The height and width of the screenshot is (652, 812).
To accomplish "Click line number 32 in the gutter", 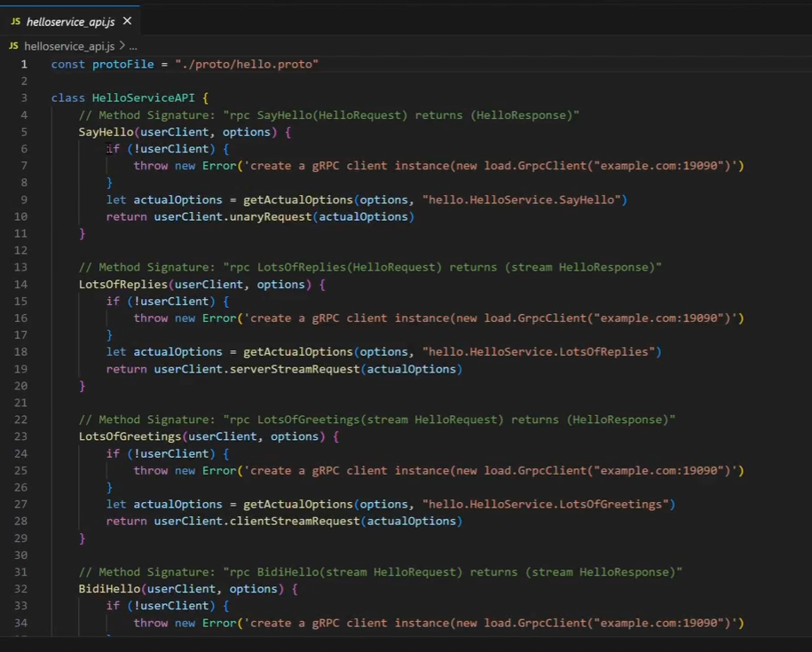I will (x=21, y=588).
